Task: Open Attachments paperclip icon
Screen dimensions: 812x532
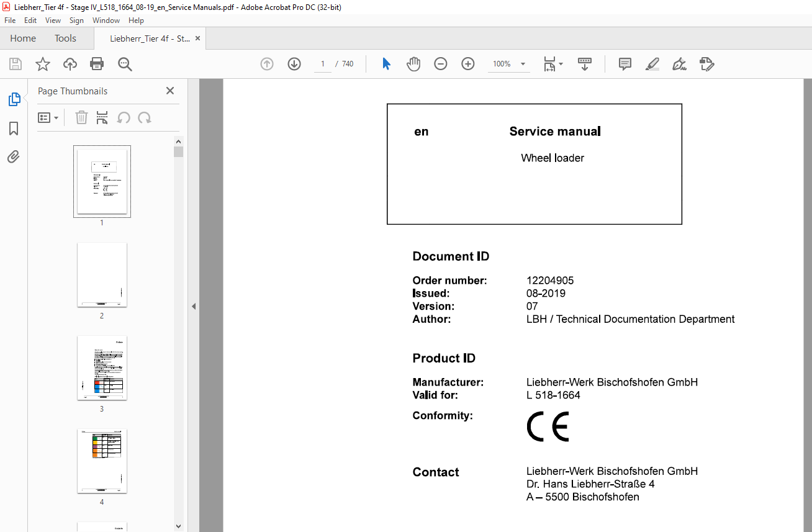Action: coord(14,157)
